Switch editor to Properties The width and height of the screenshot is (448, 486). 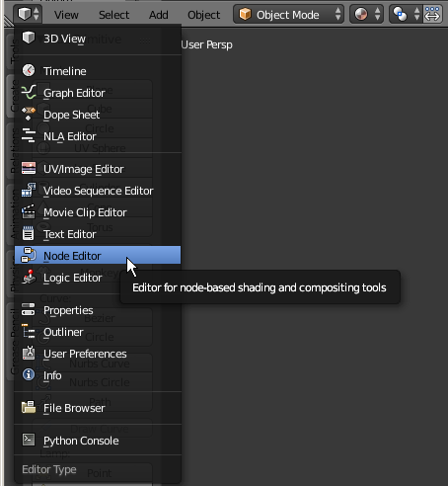[98, 310]
